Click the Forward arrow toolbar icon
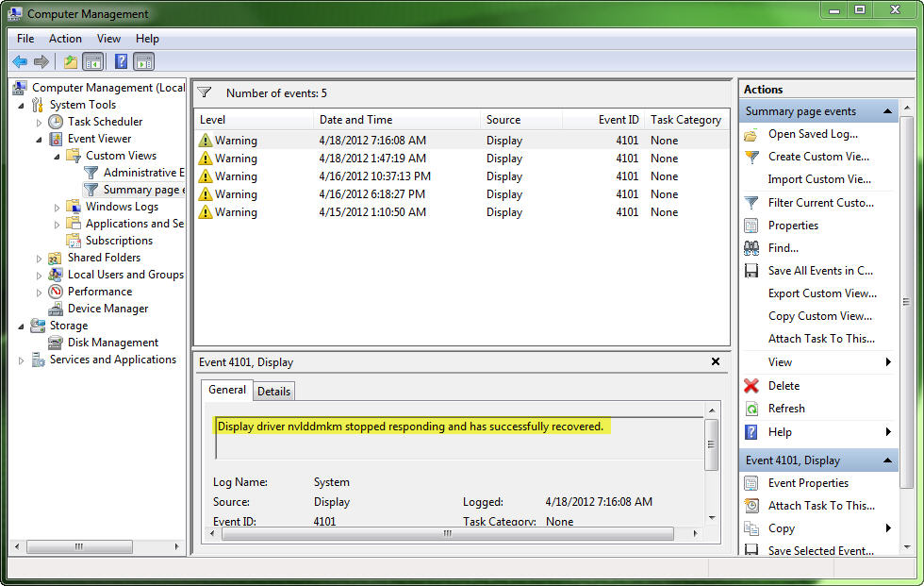 coord(41,61)
